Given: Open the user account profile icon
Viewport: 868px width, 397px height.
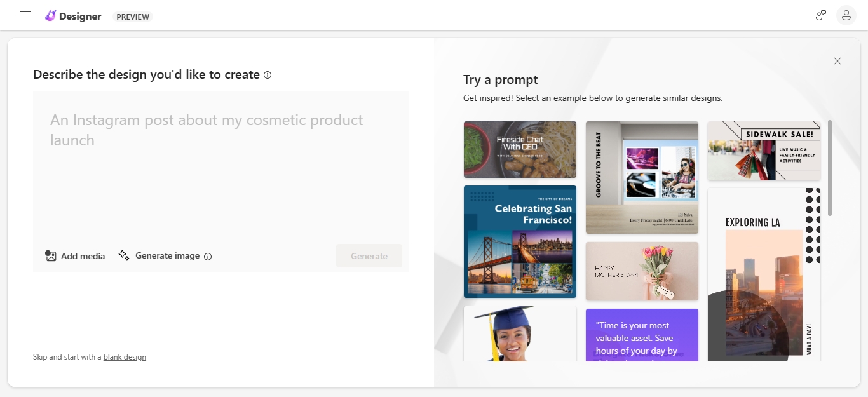Looking at the screenshot, I should click(846, 15).
